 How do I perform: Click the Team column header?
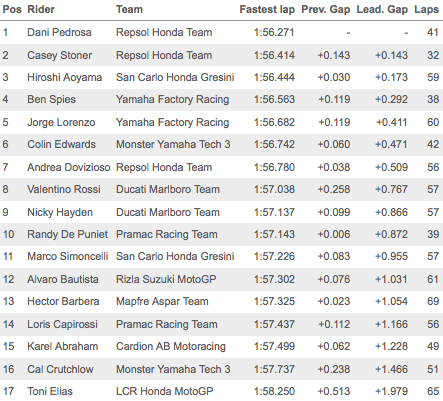click(x=129, y=10)
